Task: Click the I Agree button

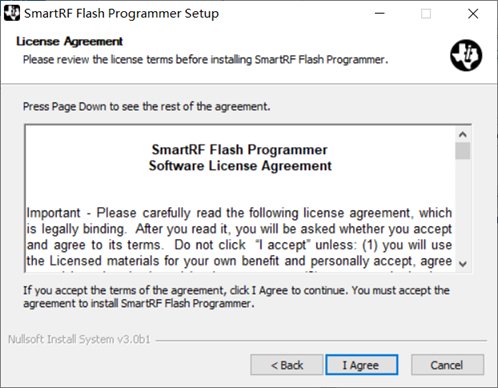Action: pyautogui.click(x=362, y=365)
